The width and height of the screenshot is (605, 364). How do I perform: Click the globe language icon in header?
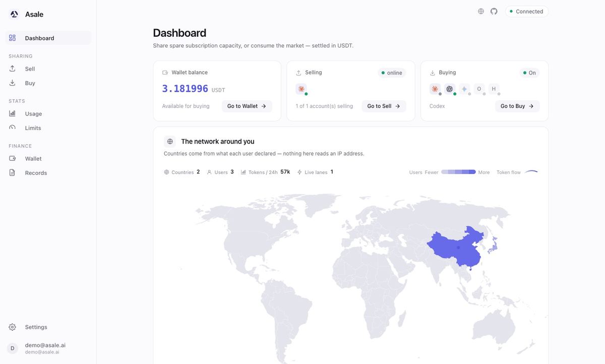481,11
